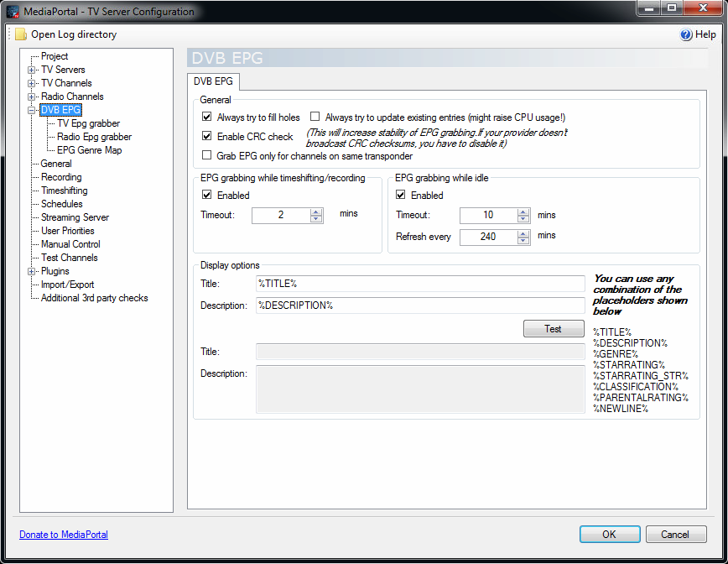The height and width of the screenshot is (564, 728).
Task: Decrease the Refresh every spinner value
Action: (523, 241)
